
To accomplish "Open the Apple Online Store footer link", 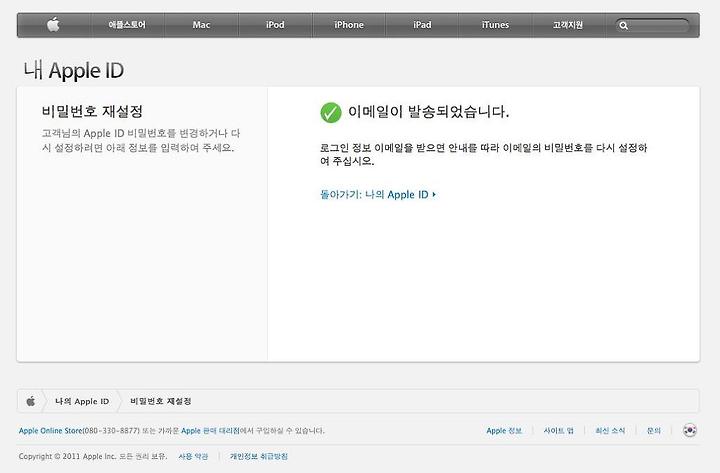I will click(51, 431).
